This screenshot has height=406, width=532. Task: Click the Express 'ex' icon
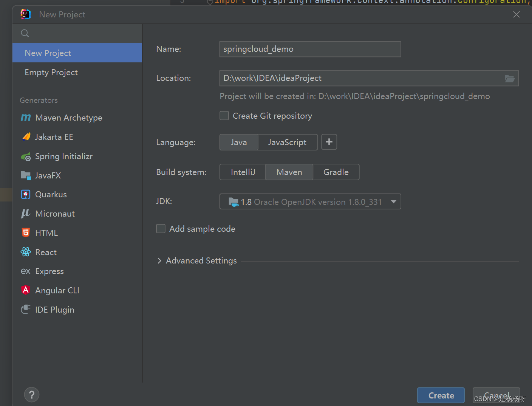[x=25, y=271]
